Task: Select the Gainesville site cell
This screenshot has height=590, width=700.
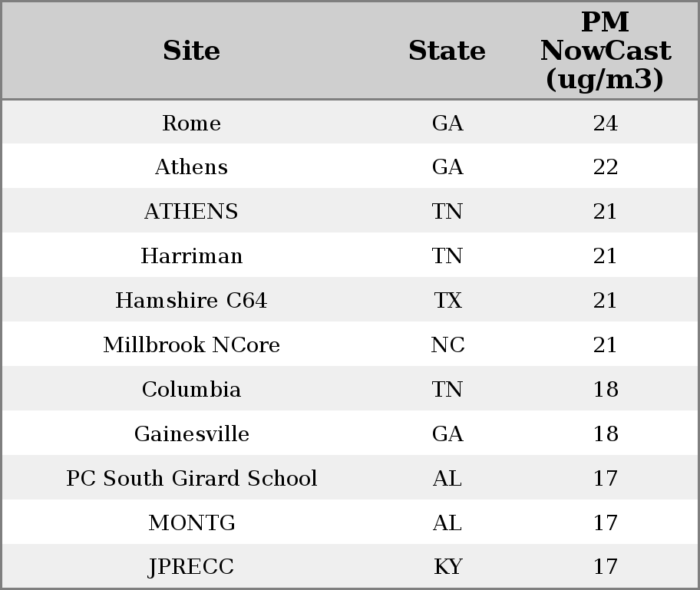Action: point(192,433)
